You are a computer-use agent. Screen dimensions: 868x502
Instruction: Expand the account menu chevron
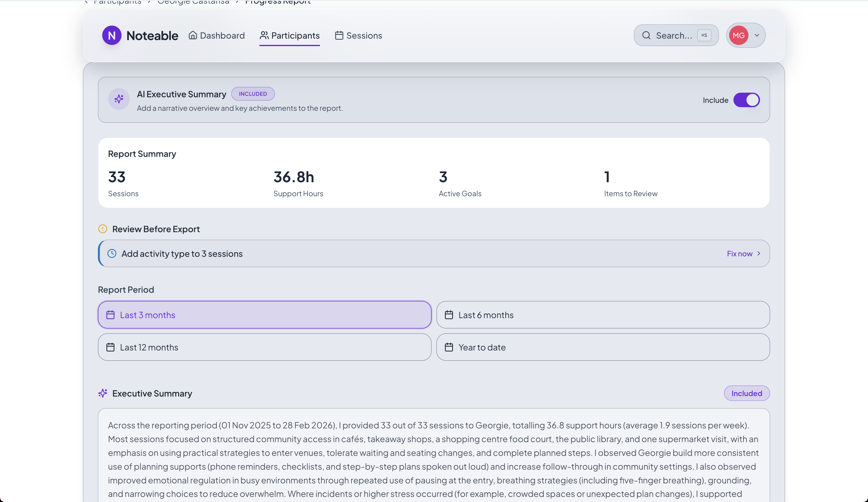(x=757, y=35)
